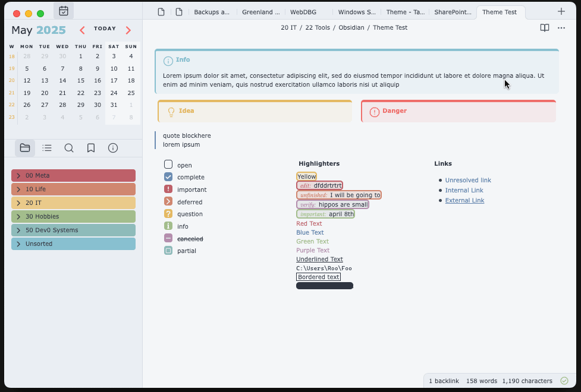
Task: Open the Internal Link
Action: [464, 190]
